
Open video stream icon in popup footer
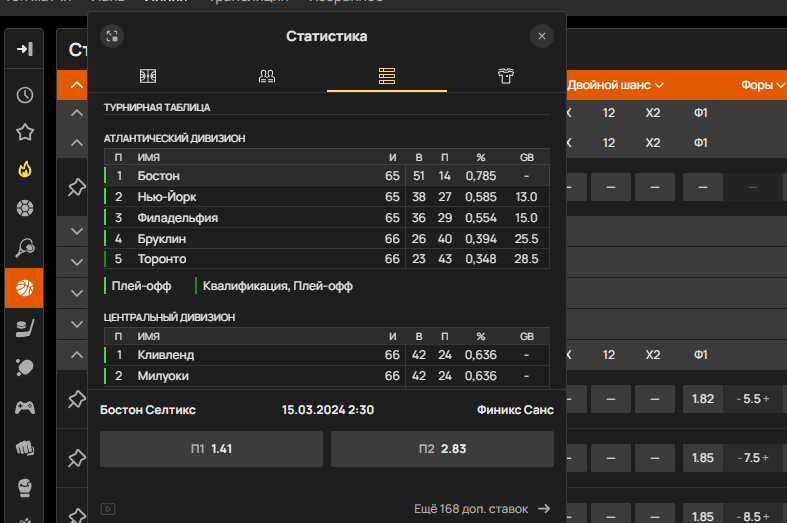(108, 509)
